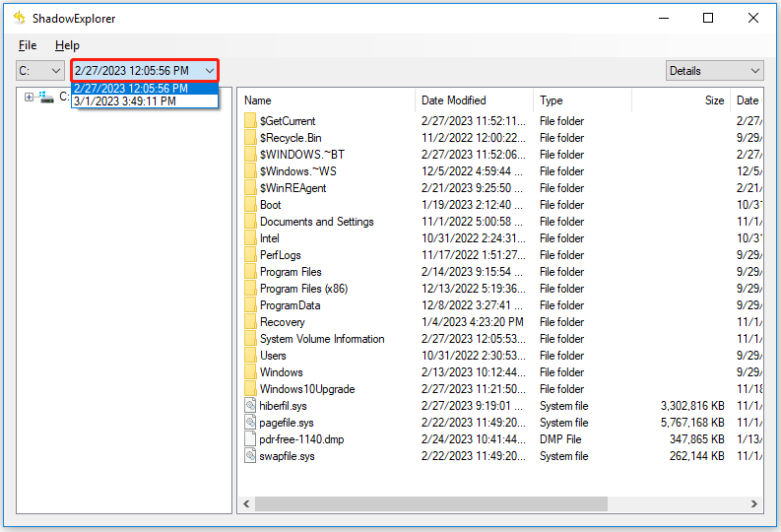Sort by the Name column header
Image resolution: width=781 pixels, height=532 pixels.
[325, 100]
